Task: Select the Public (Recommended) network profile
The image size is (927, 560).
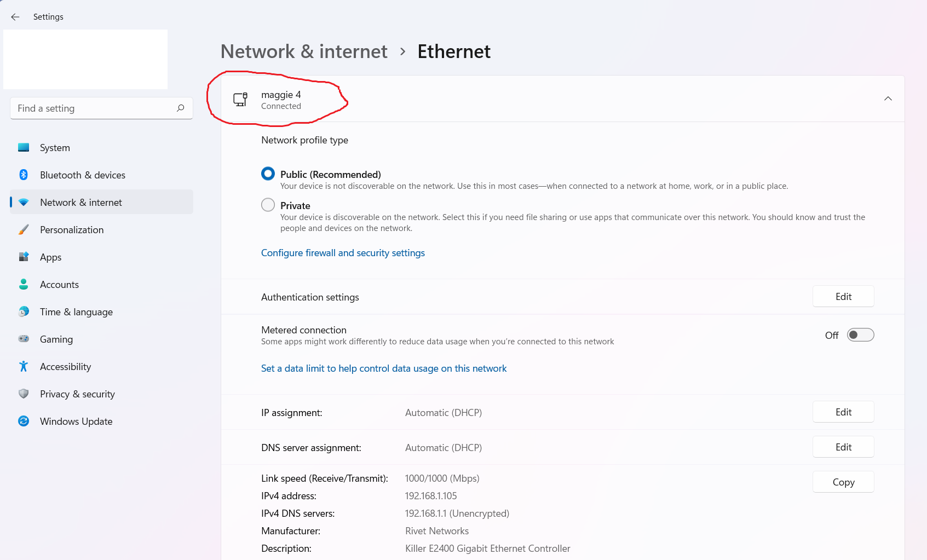Action: click(268, 174)
